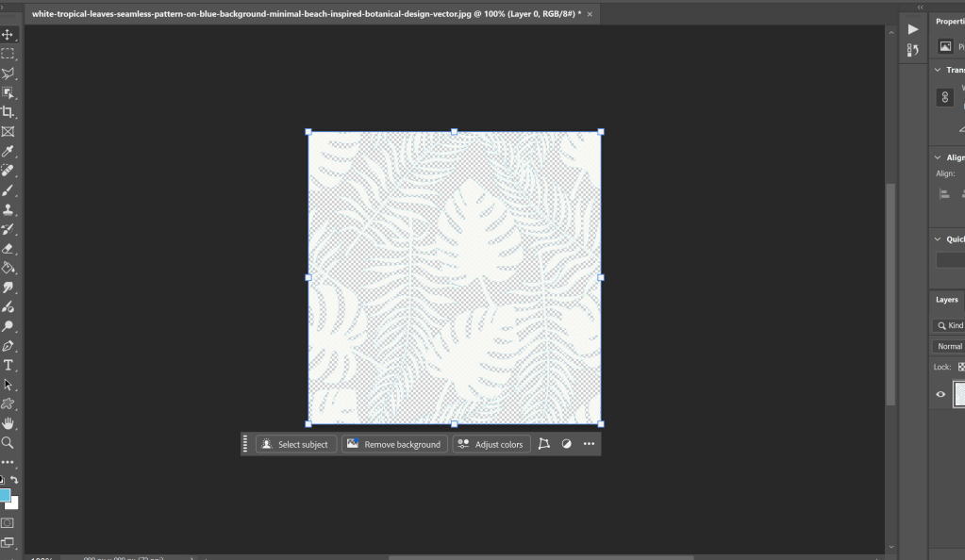
Task: Toggle Layer 0 visibility eye
Action: [x=940, y=394]
